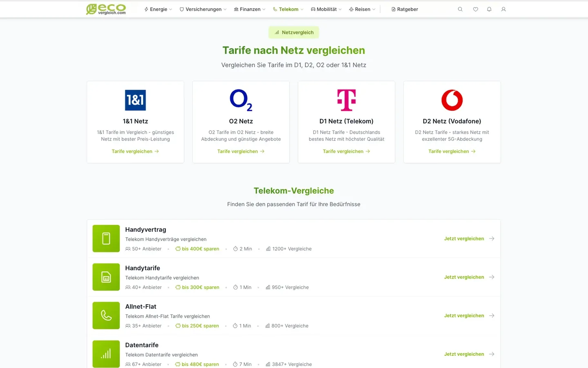Open the Telekom navigation item
Viewport: 588px width, 368px height.
click(288, 9)
